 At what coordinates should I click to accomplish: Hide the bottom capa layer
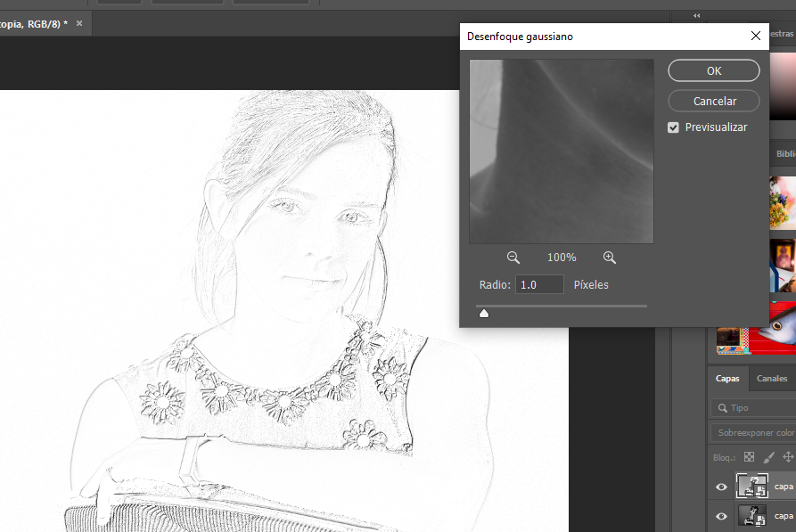tap(720, 516)
